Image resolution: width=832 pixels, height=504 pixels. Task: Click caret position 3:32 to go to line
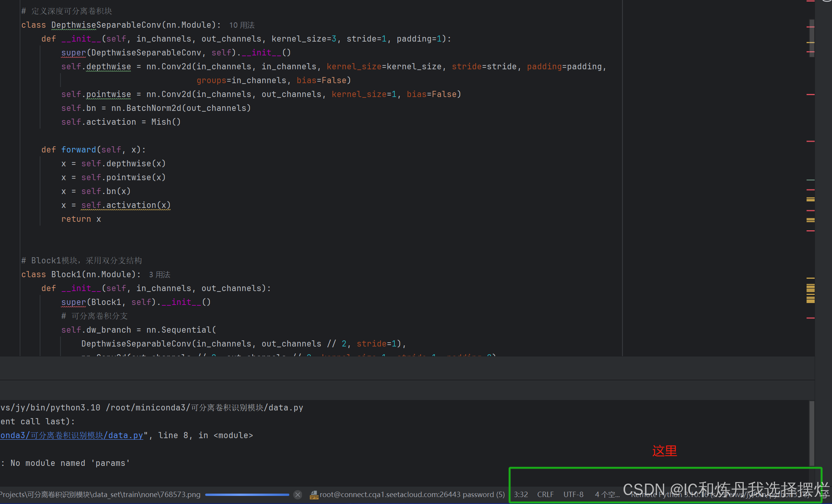coord(521,494)
